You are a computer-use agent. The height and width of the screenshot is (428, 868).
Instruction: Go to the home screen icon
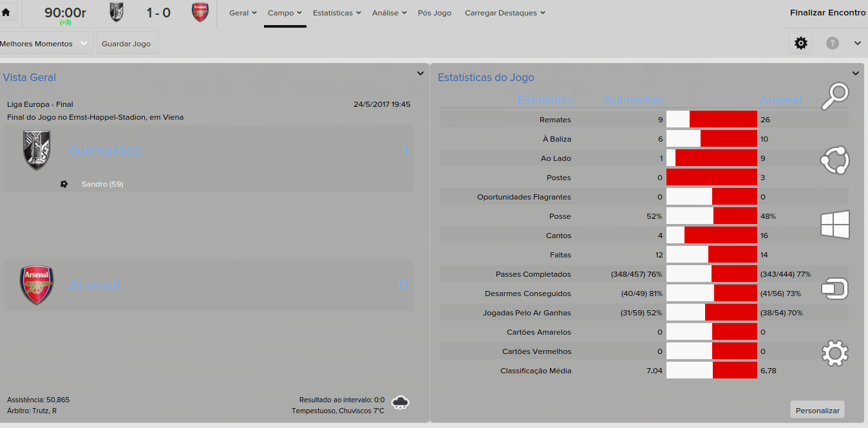(6, 12)
